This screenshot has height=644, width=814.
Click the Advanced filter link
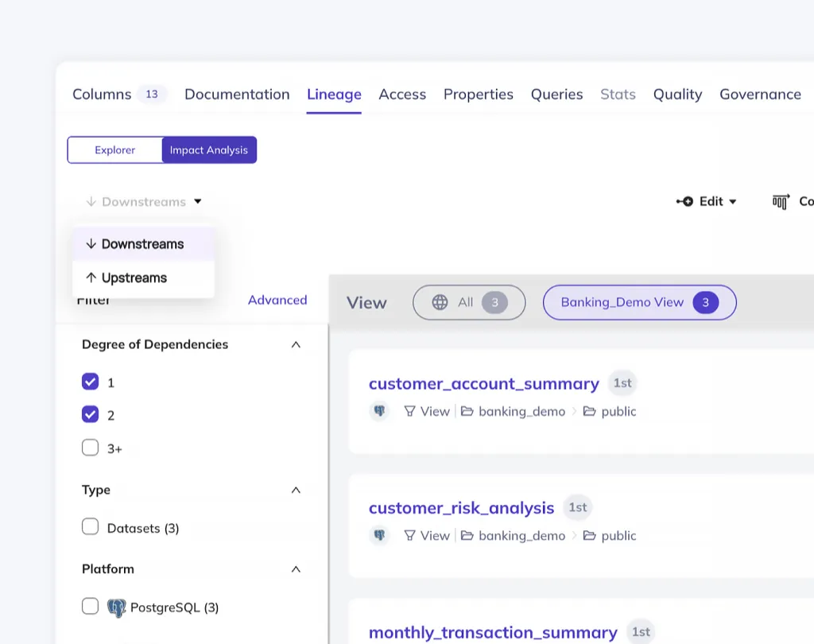277,300
